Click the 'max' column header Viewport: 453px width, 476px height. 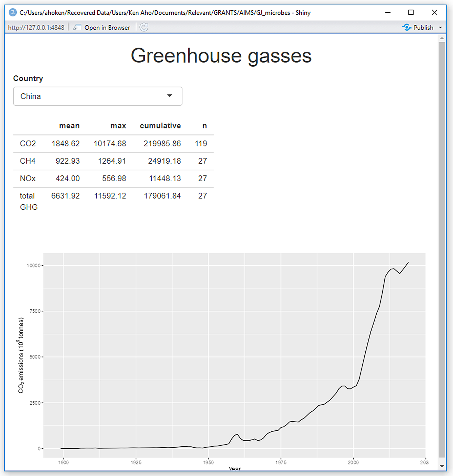[x=118, y=126]
